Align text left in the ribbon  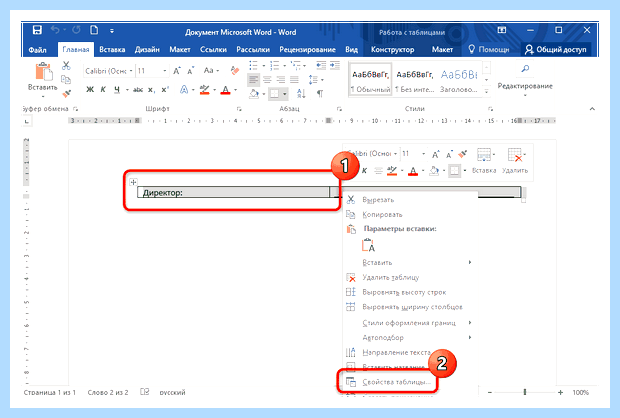[x=253, y=80]
